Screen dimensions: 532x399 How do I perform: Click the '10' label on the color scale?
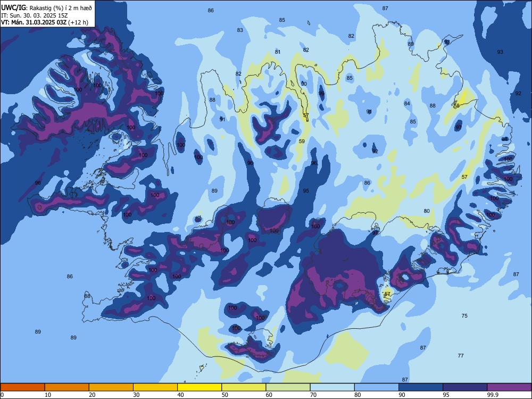pos(48,395)
